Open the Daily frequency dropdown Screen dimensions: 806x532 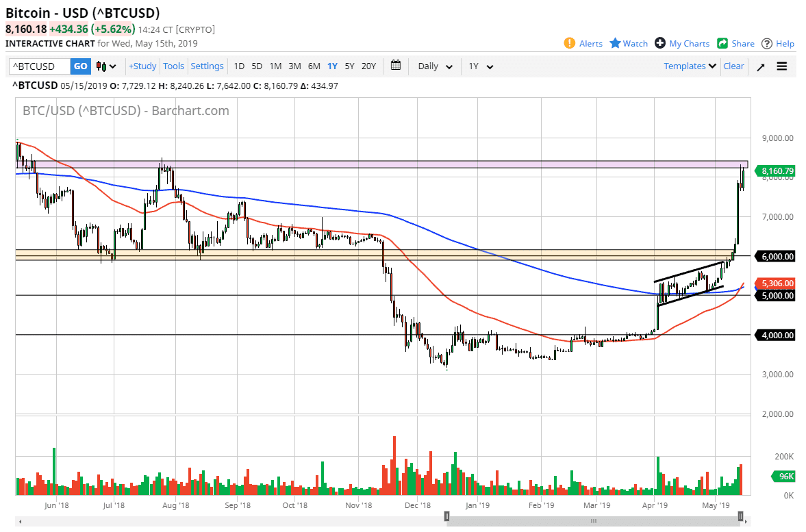436,66
